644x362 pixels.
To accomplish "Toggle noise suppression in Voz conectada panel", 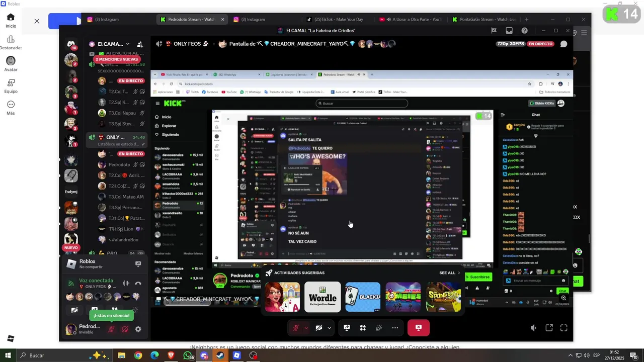I will click(126, 283).
